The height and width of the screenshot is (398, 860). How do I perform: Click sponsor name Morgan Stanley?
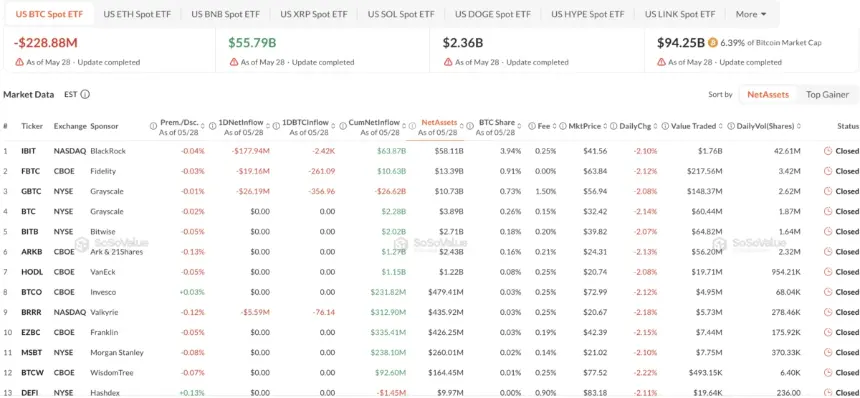(117, 352)
